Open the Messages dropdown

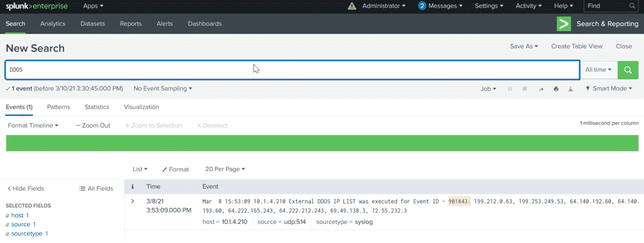tap(445, 6)
